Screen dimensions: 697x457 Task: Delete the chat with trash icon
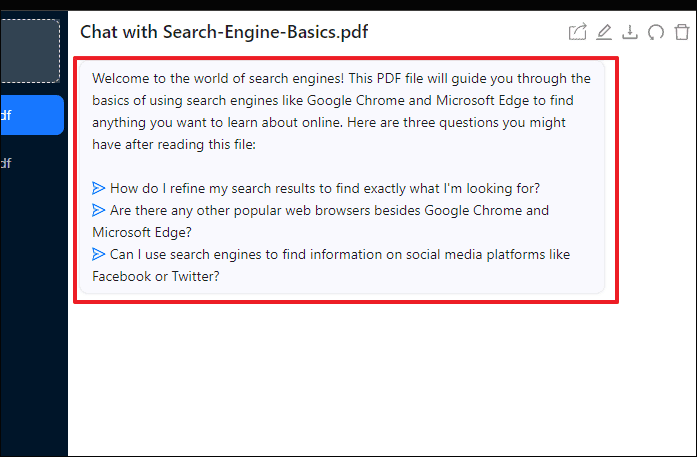[x=682, y=33]
